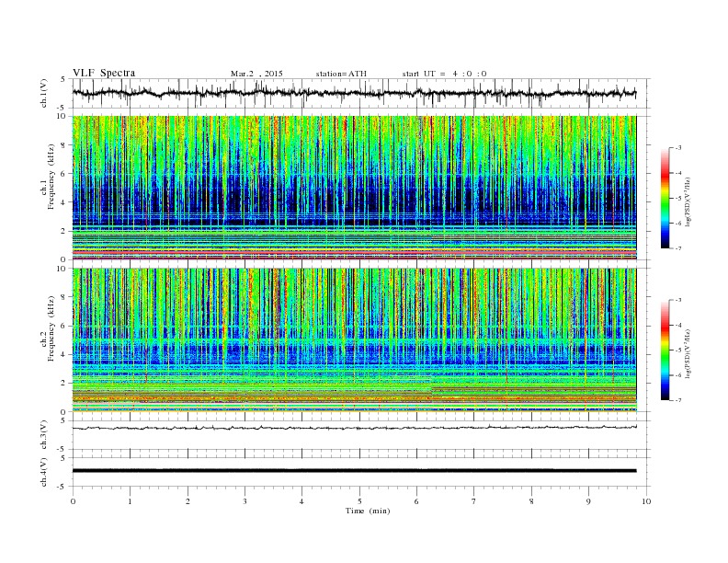Click time axis tick label "3"
This screenshot has height=563, width=728.
(x=245, y=501)
